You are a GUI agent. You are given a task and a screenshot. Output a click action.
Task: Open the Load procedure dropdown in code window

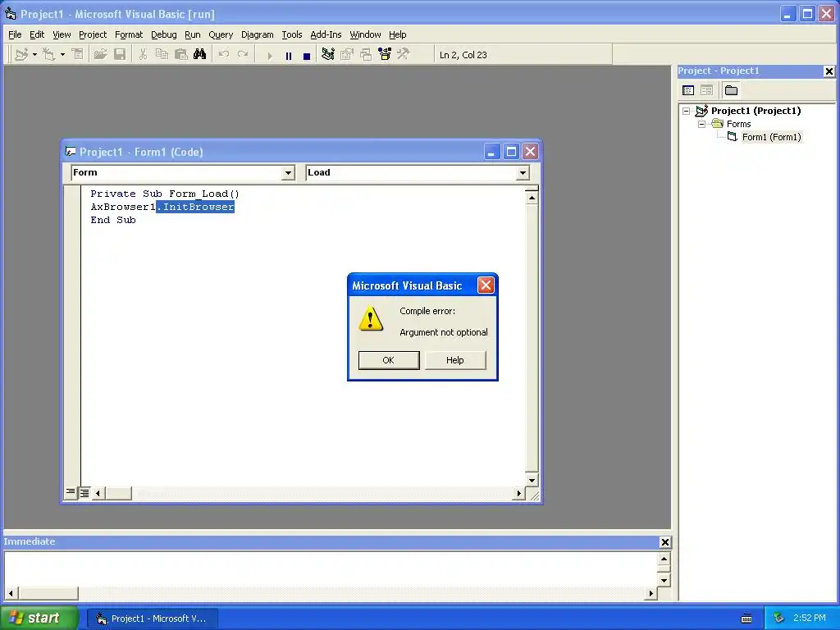tap(523, 172)
